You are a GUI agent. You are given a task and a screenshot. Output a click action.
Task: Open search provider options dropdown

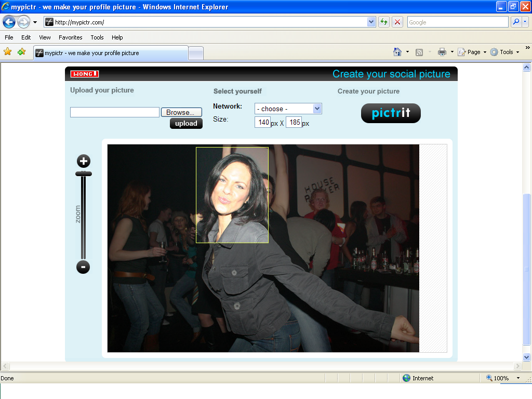[x=525, y=22]
